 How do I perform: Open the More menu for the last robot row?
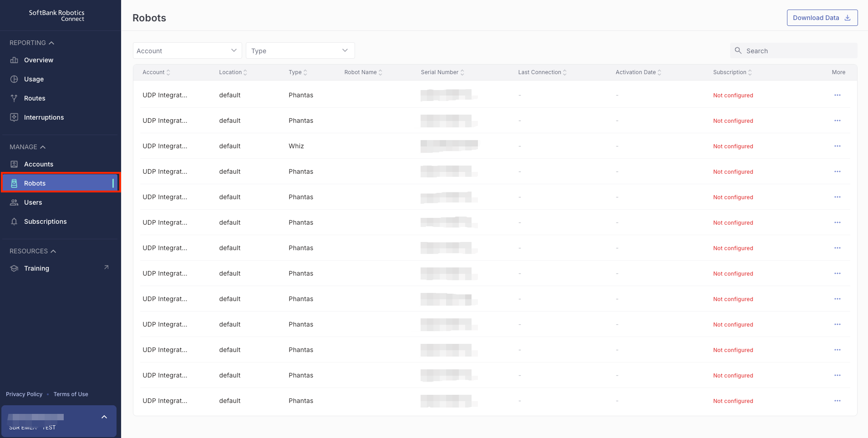tap(838, 401)
